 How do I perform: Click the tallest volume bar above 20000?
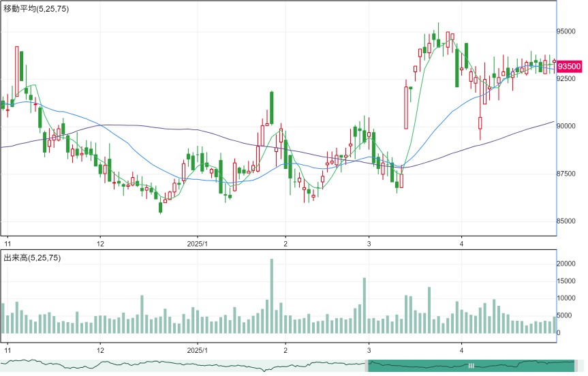(272, 296)
